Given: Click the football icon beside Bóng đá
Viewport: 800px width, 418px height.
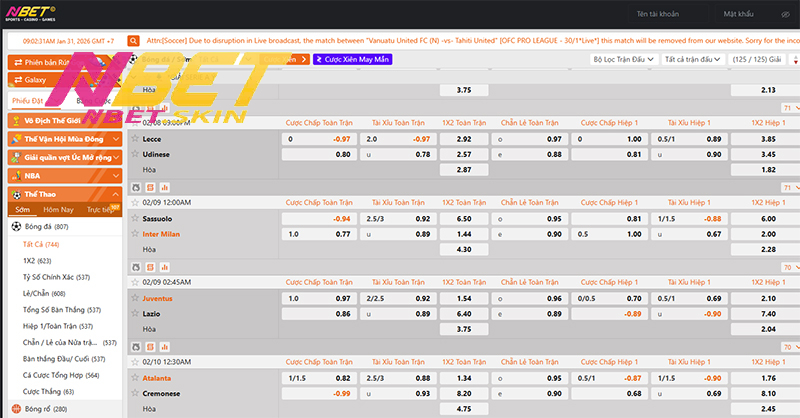Looking at the screenshot, I should 17,227.
